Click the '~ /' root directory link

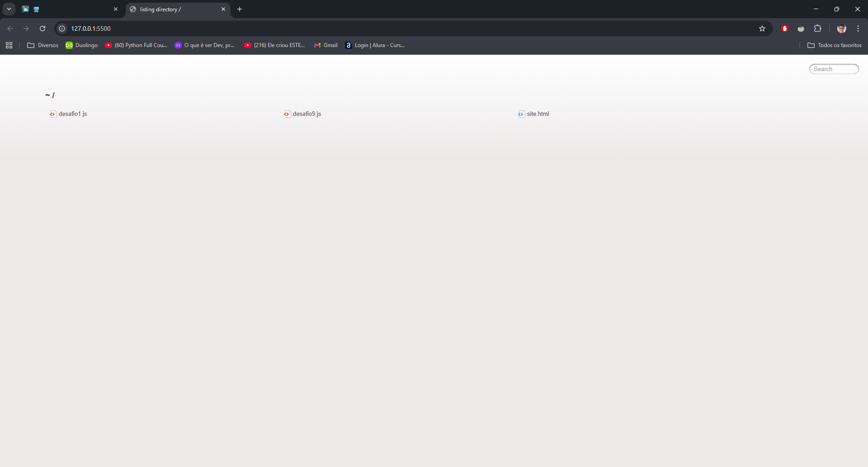pyautogui.click(x=50, y=95)
